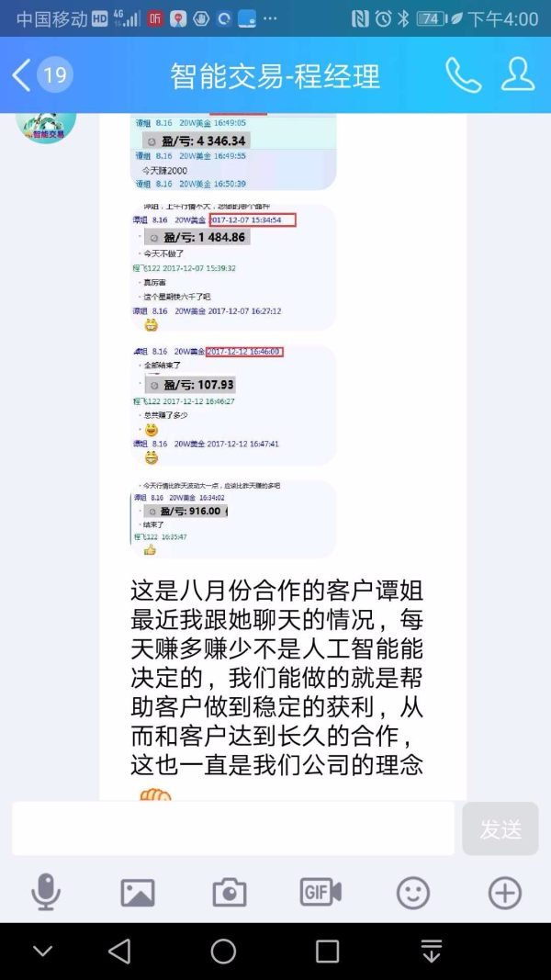
Task: Start a voice call with the phone icon
Action: coord(463,75)
